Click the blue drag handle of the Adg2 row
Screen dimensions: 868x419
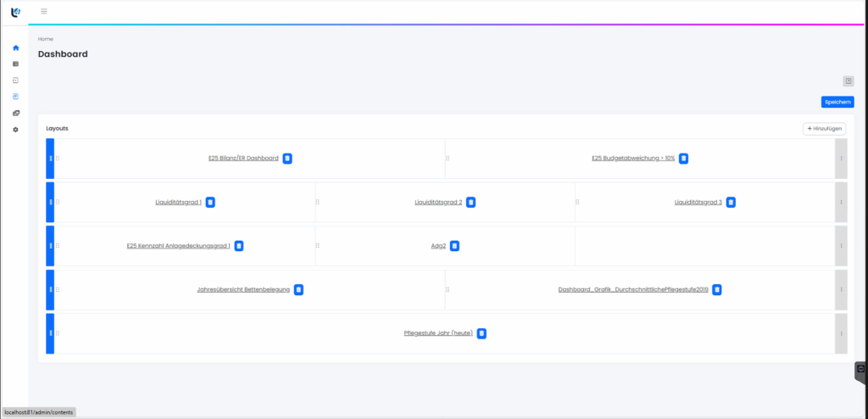pos(50,246)
